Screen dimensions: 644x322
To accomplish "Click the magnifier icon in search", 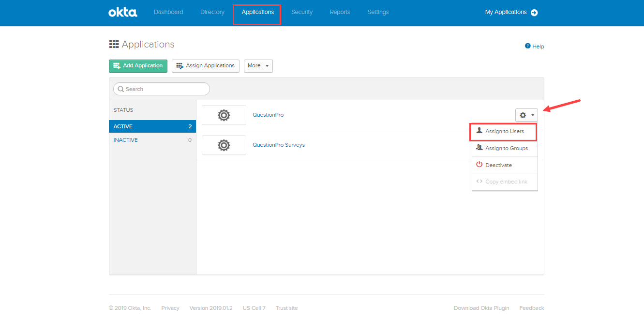I will tap(121, 89).
